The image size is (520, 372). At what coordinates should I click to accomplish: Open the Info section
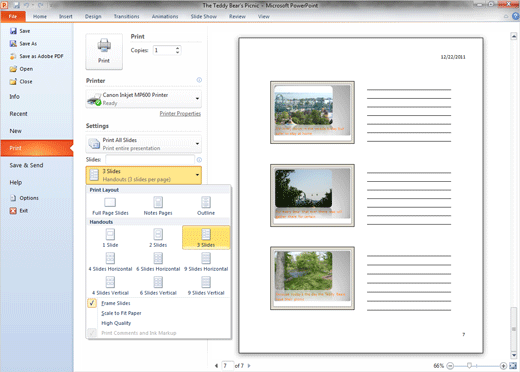click(x=14, y=96)
